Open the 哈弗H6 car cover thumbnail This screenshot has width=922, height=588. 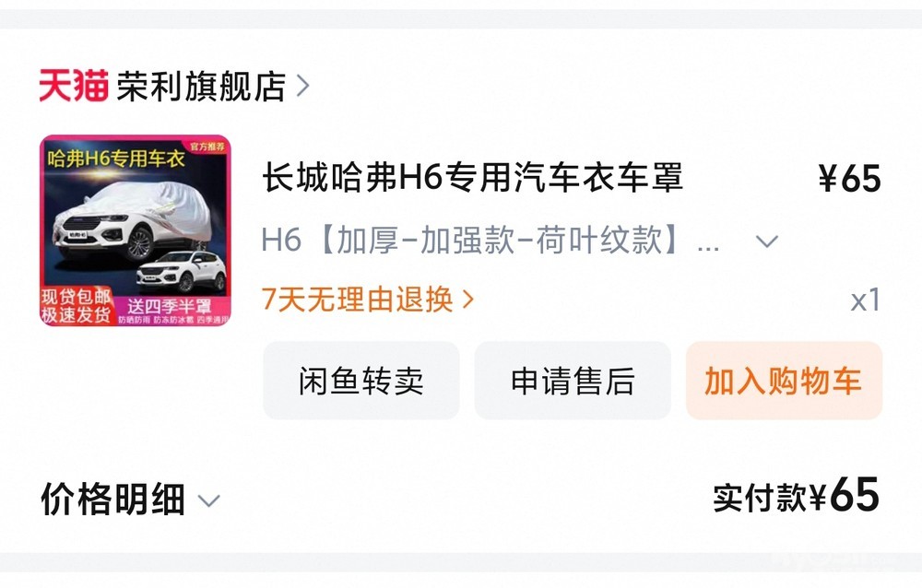click(136, 230)
